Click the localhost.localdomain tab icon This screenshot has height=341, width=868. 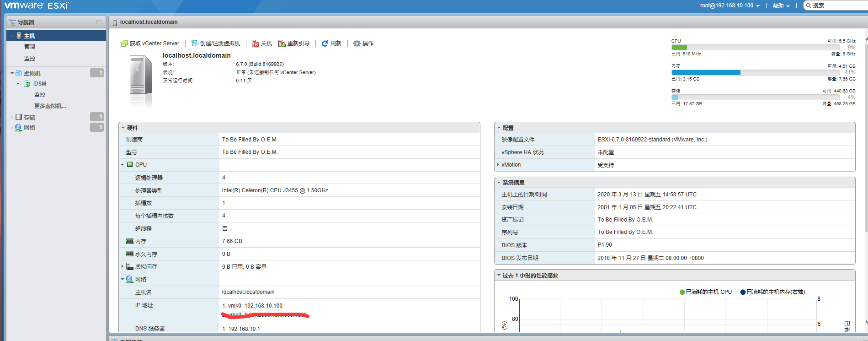[x=115, y=22]
